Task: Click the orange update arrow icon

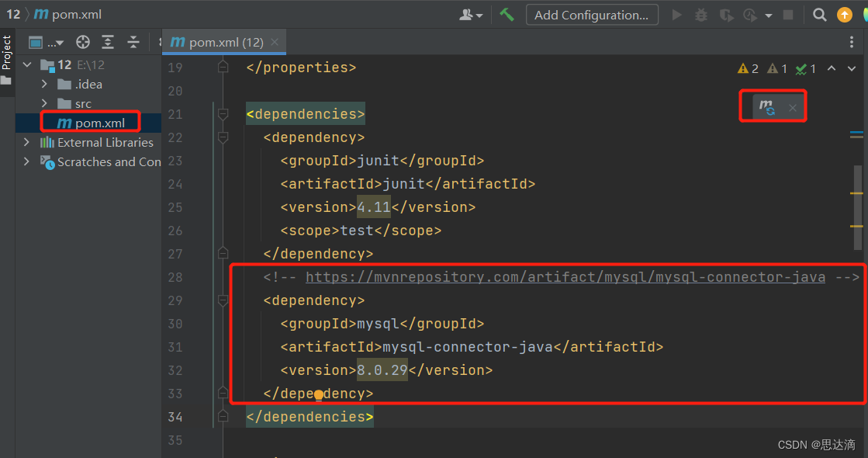Action: (x=845, y=14)
